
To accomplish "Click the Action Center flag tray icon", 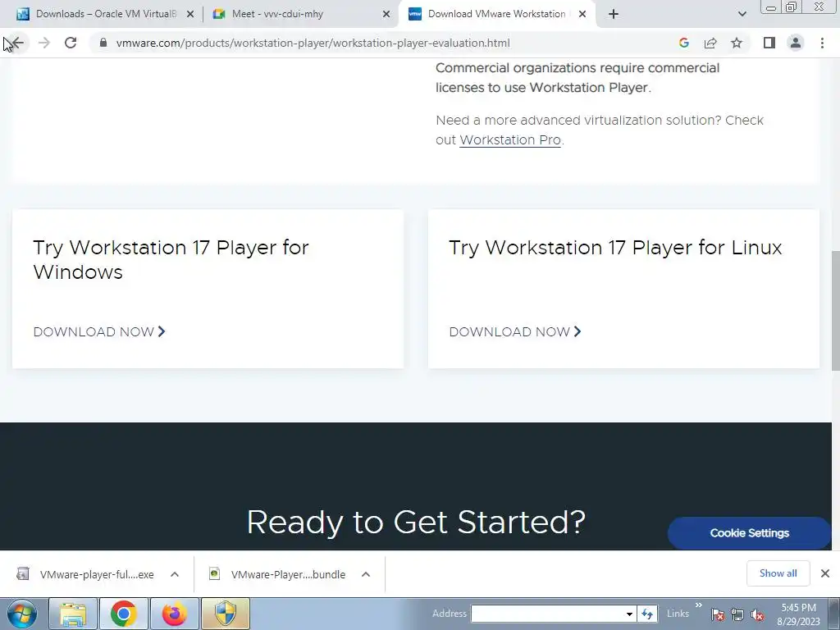I will pos(718,614).
